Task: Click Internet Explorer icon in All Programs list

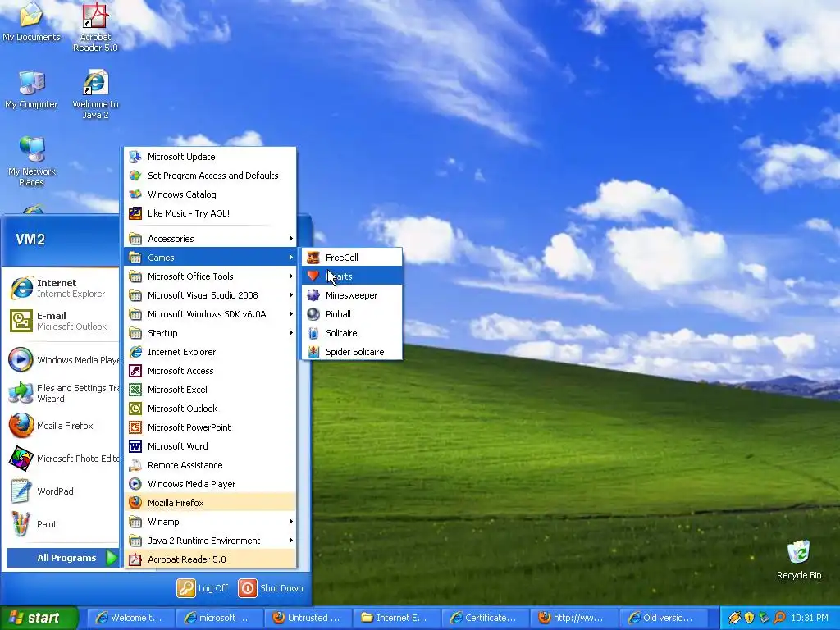Action: tap(135, 352)
